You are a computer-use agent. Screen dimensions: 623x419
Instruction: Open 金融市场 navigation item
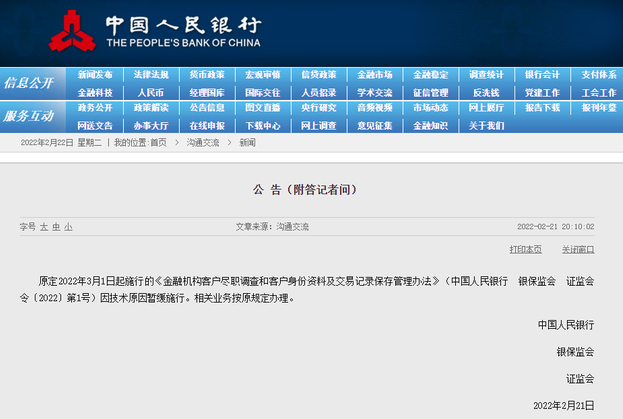(375, 75)
